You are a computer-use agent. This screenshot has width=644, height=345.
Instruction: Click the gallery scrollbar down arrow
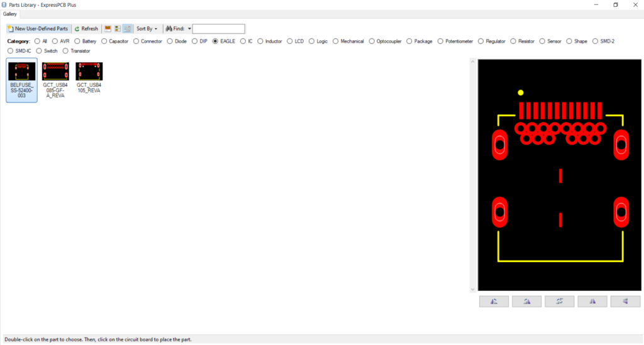coord(473,289)
